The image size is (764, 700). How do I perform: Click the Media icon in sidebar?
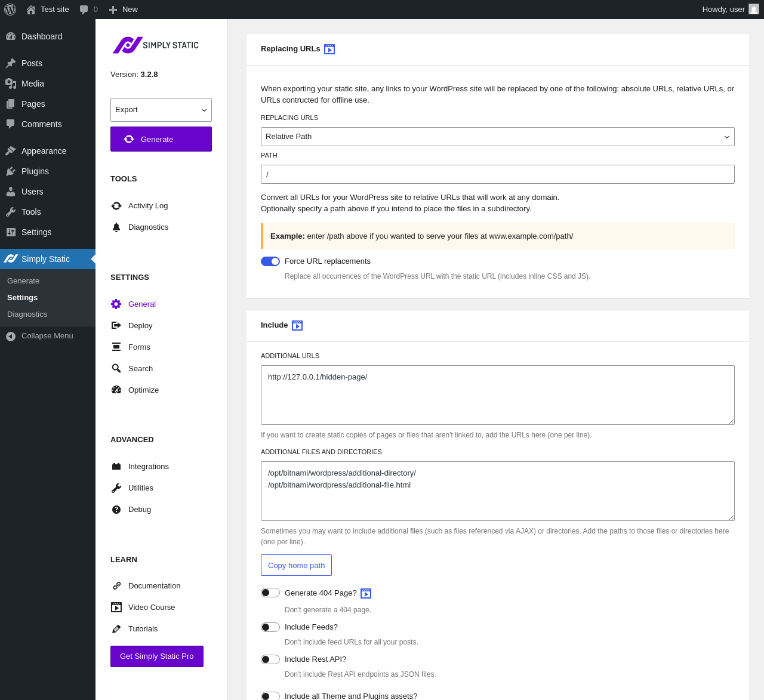(x=11, y=84)
